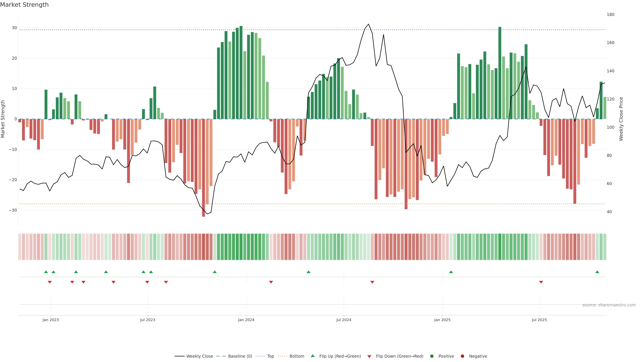The height and width of the screenshot is (362, 644).
Task: Click the Flip Down red triangle legend icon
Action: (x=369, y=356)
